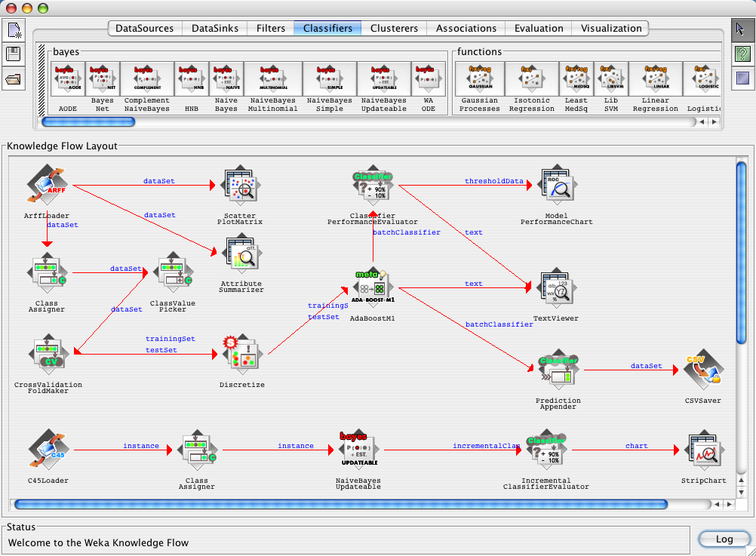Select the pointer arrow tool
Image resolution: width=756 pixels, height=556 pixels.
point(742,29)
